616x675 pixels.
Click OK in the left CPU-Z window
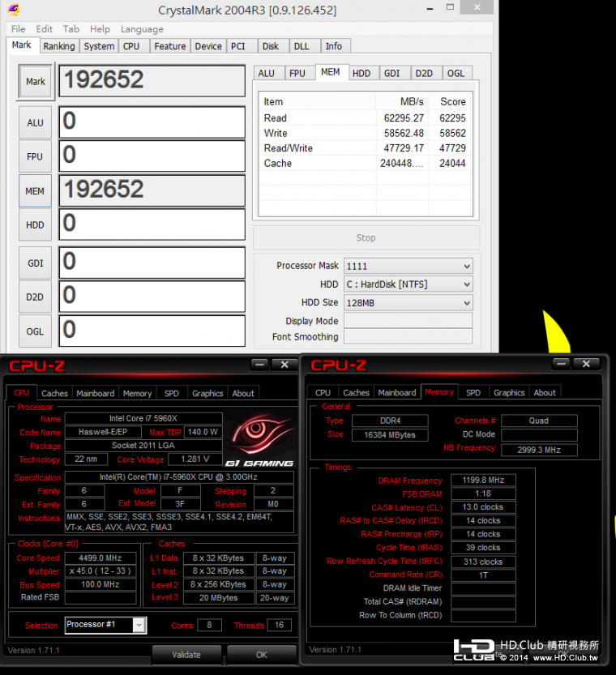pyautogui.click(x=261, y=655)
